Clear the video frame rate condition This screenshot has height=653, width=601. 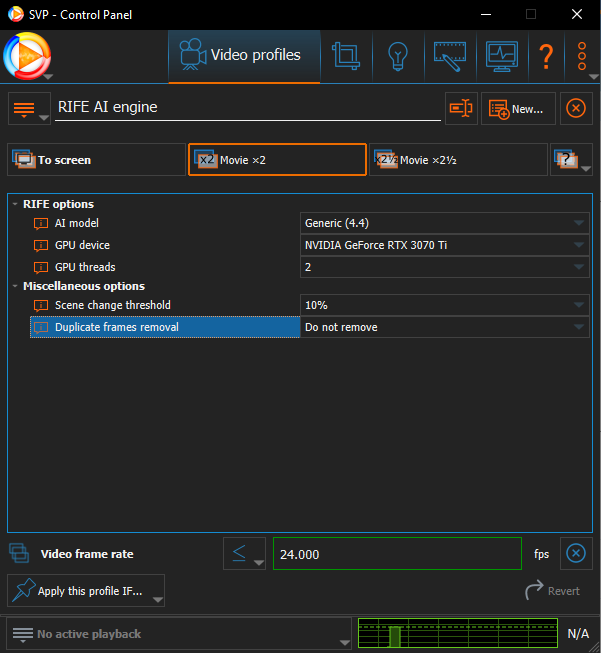574,554
